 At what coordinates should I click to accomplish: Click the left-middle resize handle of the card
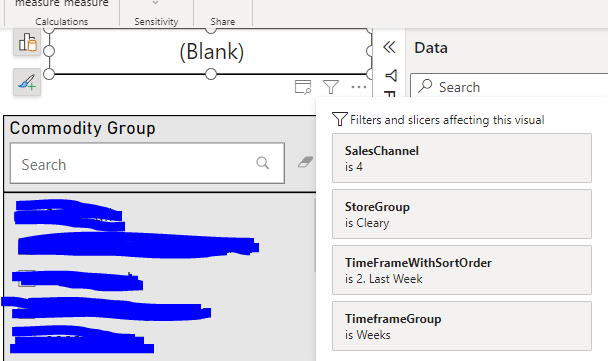[x=49, y=51]
